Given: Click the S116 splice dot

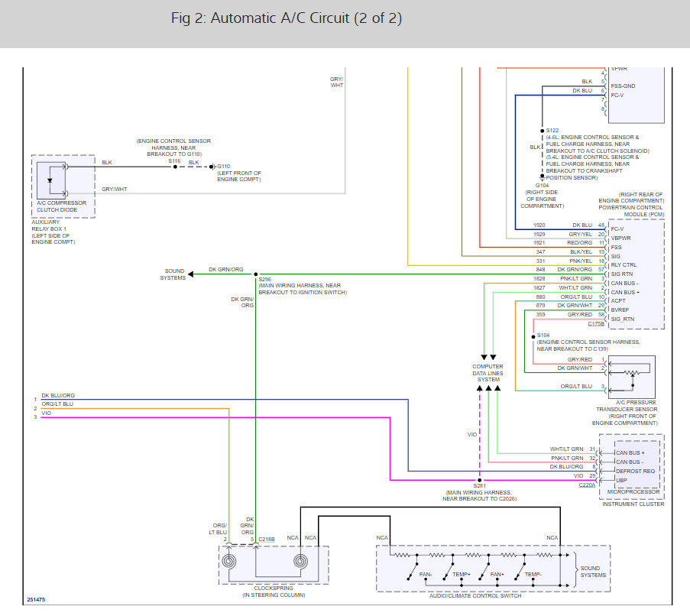Looking at the screenshot, I should (x=174, y=166).
